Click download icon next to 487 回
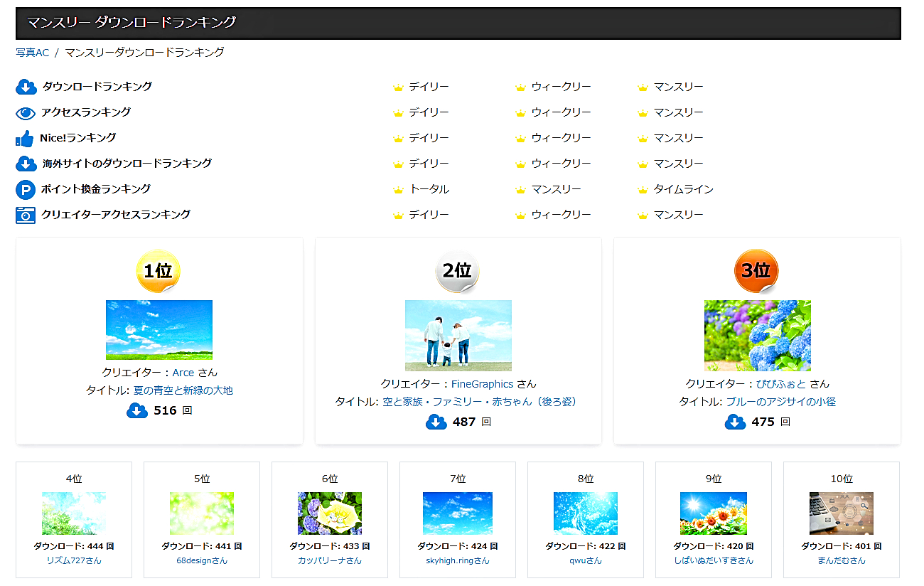The height and width of the screenshot is (586, 924). tap(436, 422)
